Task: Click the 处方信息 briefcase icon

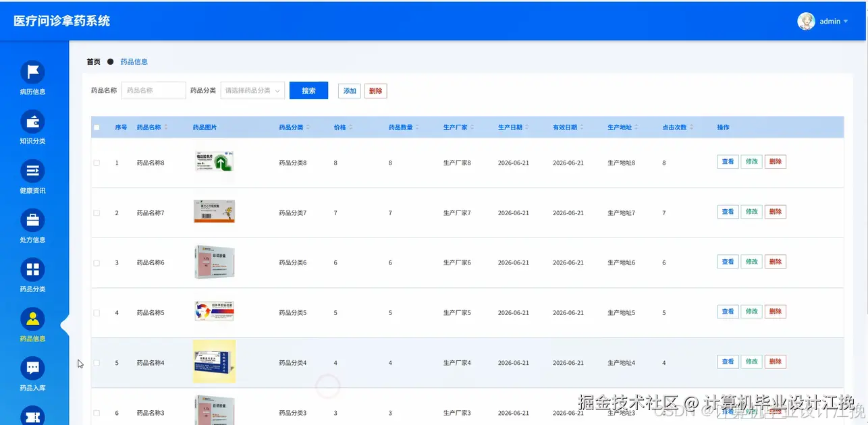Action: pyautogui.click(x=32, y=221)
